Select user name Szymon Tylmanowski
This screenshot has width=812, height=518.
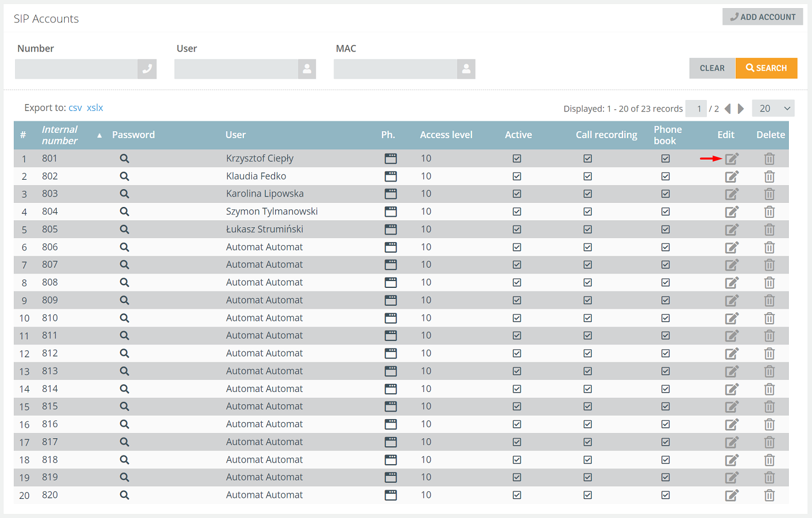(x=272, y=212)
